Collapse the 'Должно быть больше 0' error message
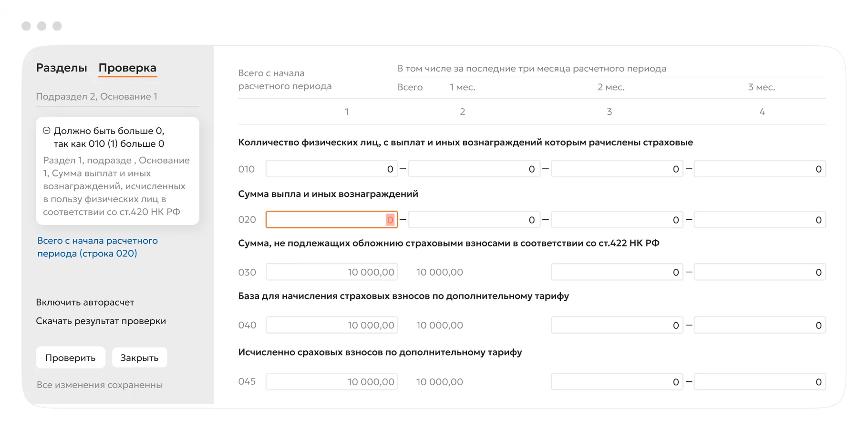The image size is (868, 430). 47,131
